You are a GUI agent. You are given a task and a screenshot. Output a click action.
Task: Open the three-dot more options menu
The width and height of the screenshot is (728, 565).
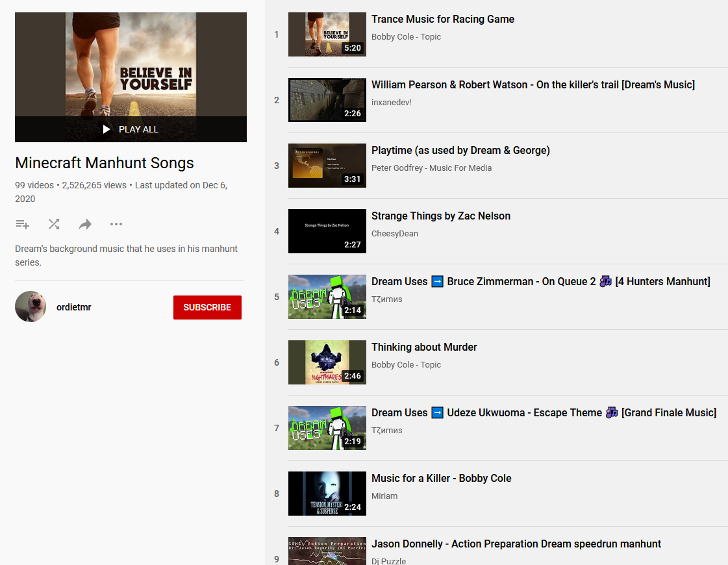click(x=116, y=224)
